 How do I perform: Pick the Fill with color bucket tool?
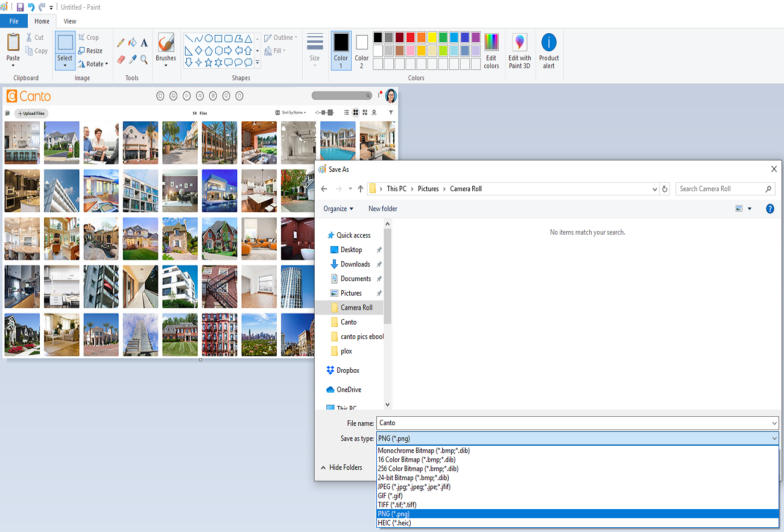132,42
